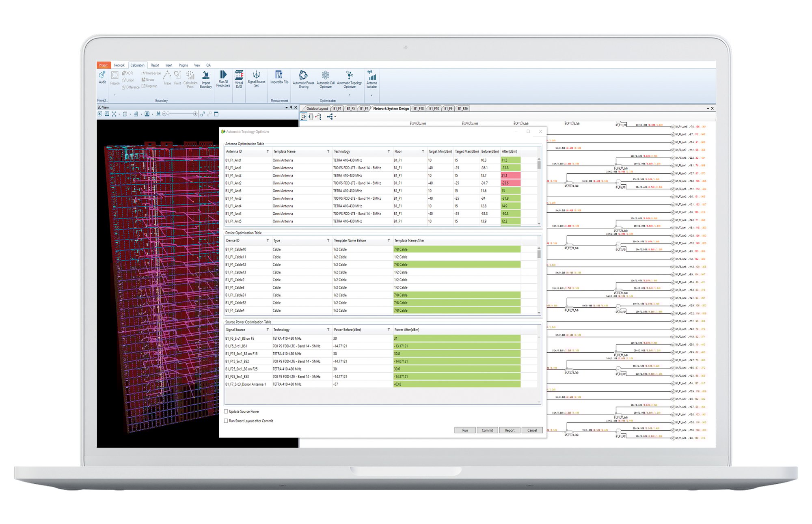The height and width of the screenshot is (524, 812).
Task: Select the Trace boundary tool
Action: [x=167, y=78]
